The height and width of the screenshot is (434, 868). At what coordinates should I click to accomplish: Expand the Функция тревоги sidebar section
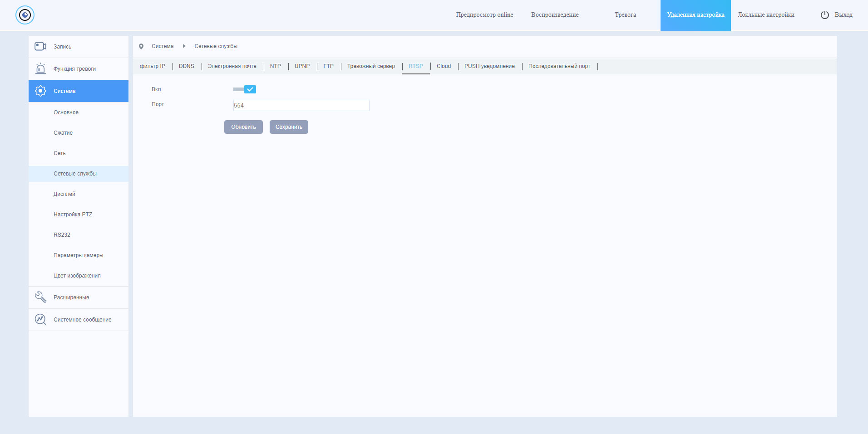[79, 69]
